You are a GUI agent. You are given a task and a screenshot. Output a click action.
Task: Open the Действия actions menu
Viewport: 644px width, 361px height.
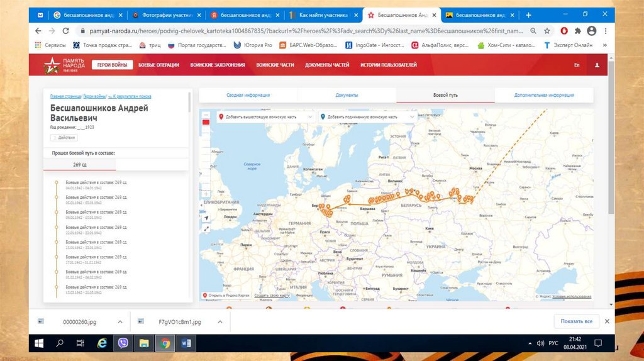(x=64, y=137)
